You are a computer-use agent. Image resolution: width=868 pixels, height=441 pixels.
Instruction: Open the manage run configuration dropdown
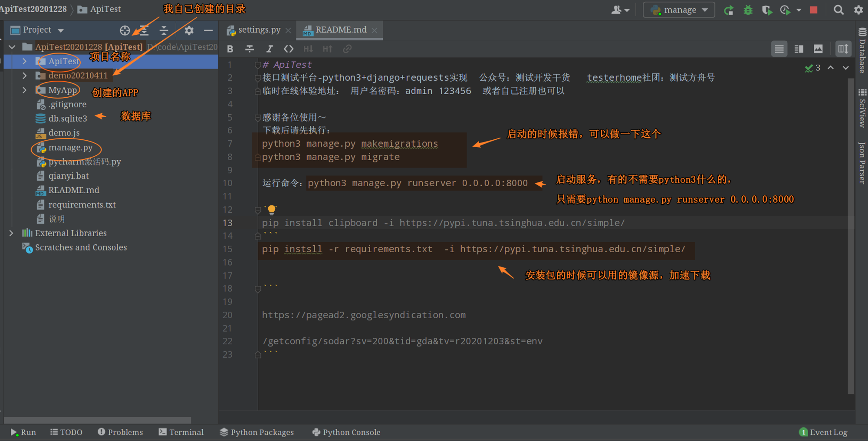click(x=679, y=10)
